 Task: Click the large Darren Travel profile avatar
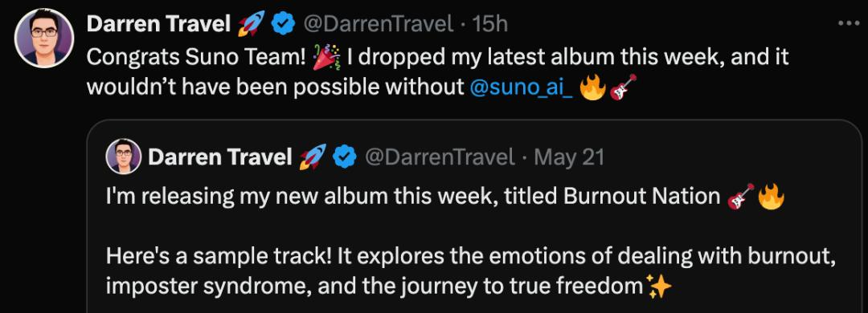click(x=44, y=39)
